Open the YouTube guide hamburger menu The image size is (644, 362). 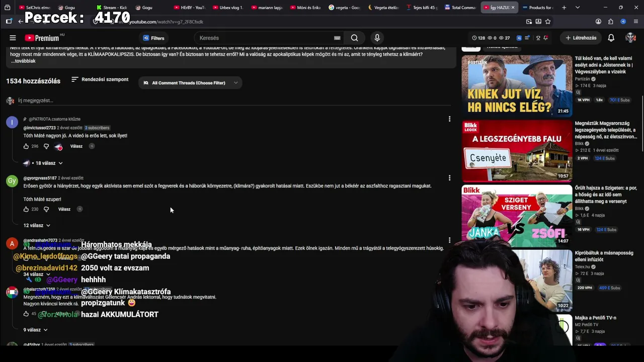point(13,38)
